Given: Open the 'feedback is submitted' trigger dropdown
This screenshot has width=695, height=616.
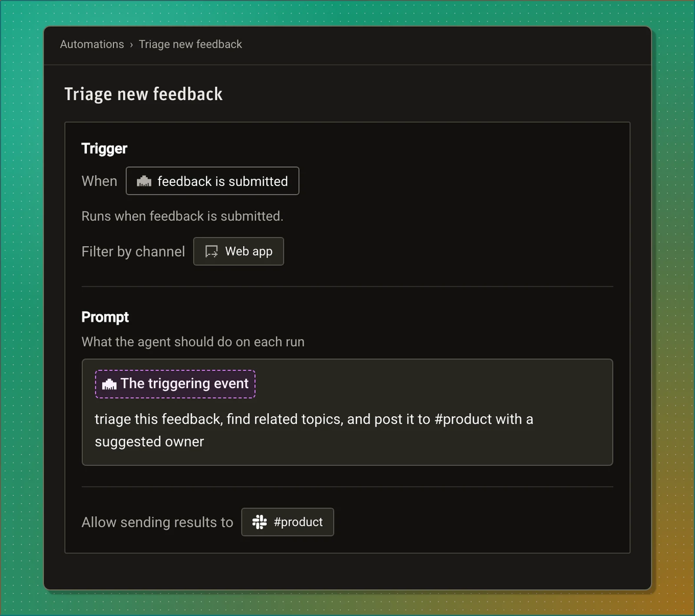Looking at the screenshot, I should pos(212,181).
